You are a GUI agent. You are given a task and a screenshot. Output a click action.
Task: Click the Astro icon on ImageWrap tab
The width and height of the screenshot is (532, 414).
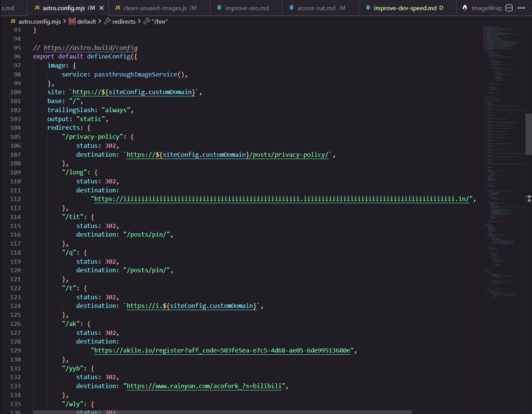[x=465, y=8]
